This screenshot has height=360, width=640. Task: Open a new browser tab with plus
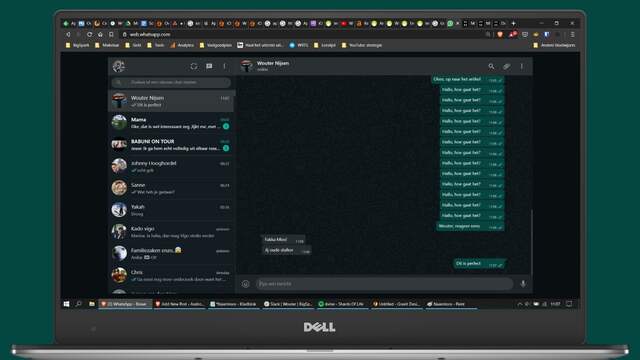point(513,23)
